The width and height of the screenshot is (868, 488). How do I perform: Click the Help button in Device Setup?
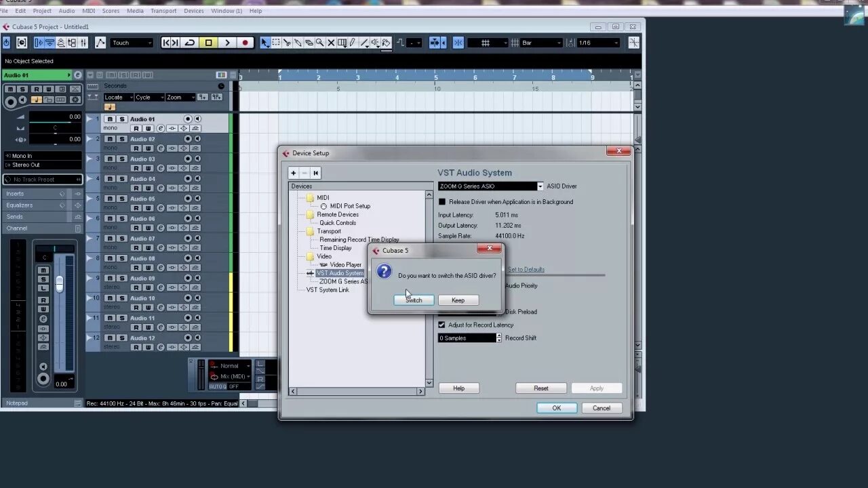point(459,388)
